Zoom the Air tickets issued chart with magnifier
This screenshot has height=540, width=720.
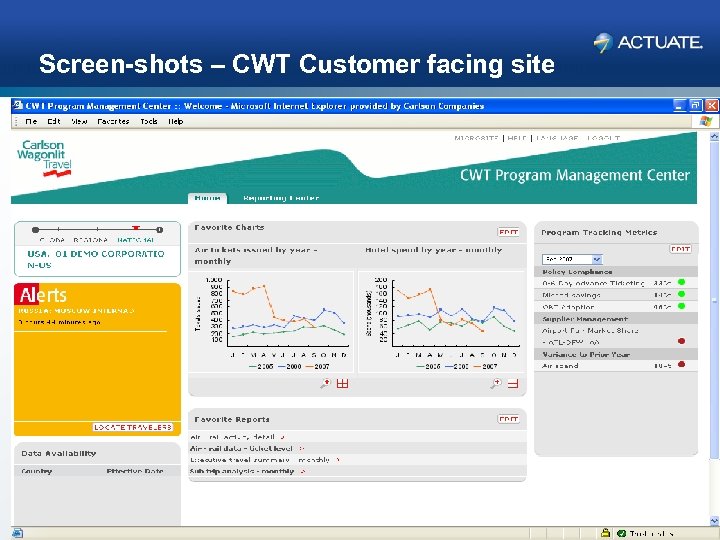326,383
